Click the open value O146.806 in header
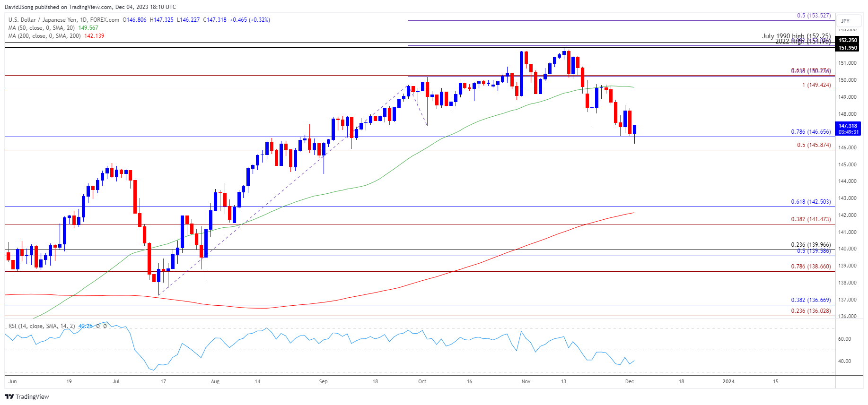This screenshot has width=868, height=405. click(134, 20)
